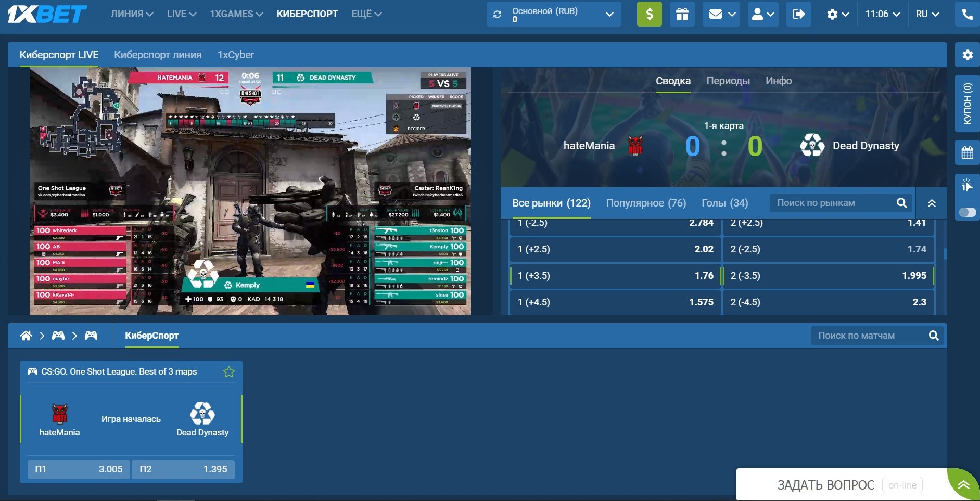This screenshot has height=501, width=980.
Task: Select the Популярное (76) markets tab
Action: point(646,203)
